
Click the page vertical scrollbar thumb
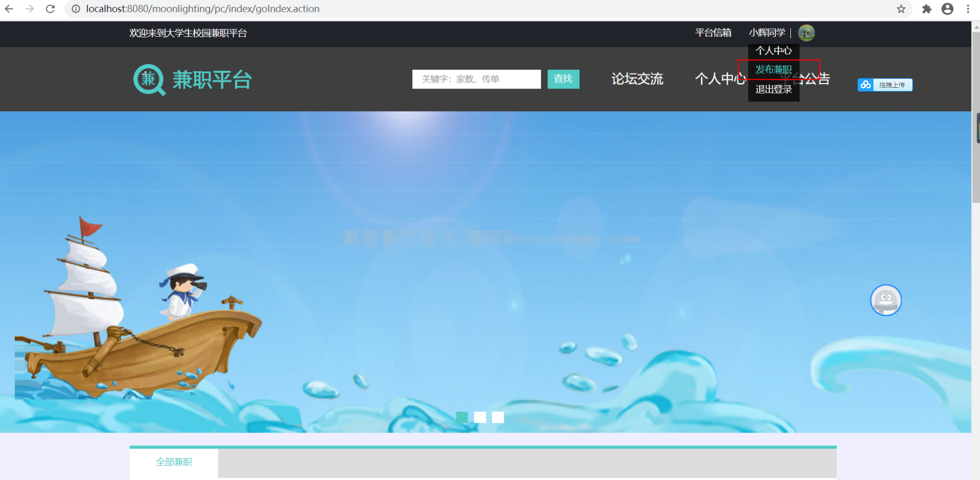975,117
